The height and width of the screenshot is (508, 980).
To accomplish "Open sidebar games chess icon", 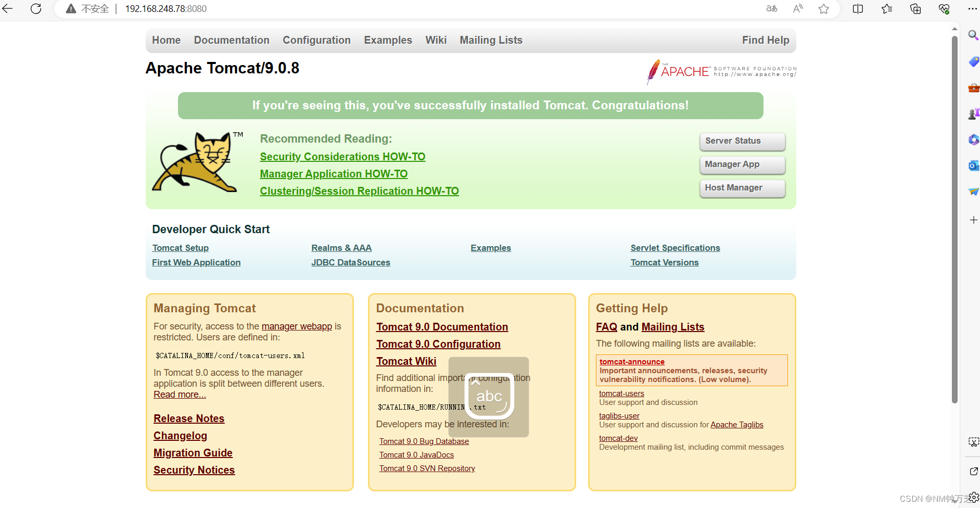I will (x=973, y=114).
